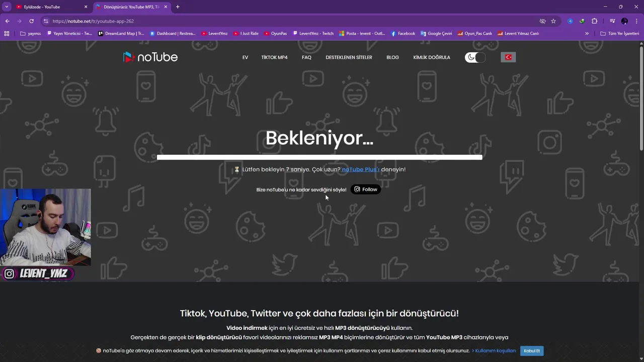Open Yayın Yöneticisi Twitch bookmark
Screen dimensions: 644x362
click(69, 34)
